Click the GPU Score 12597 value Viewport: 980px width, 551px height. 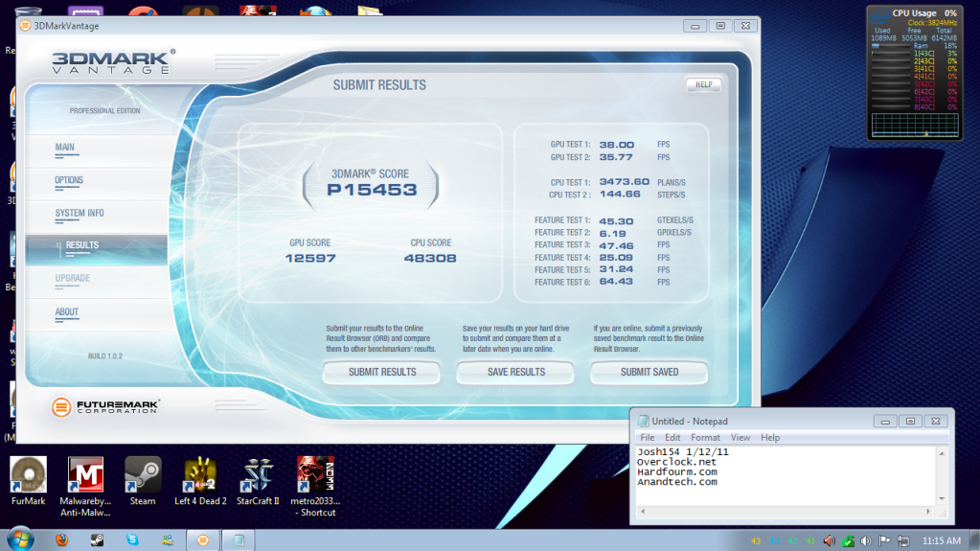(310, 258)
